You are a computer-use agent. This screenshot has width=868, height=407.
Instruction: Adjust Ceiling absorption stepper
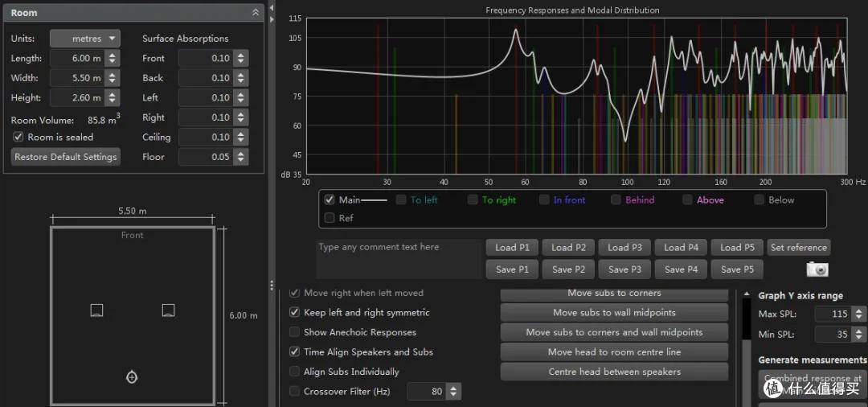point(241,138)
